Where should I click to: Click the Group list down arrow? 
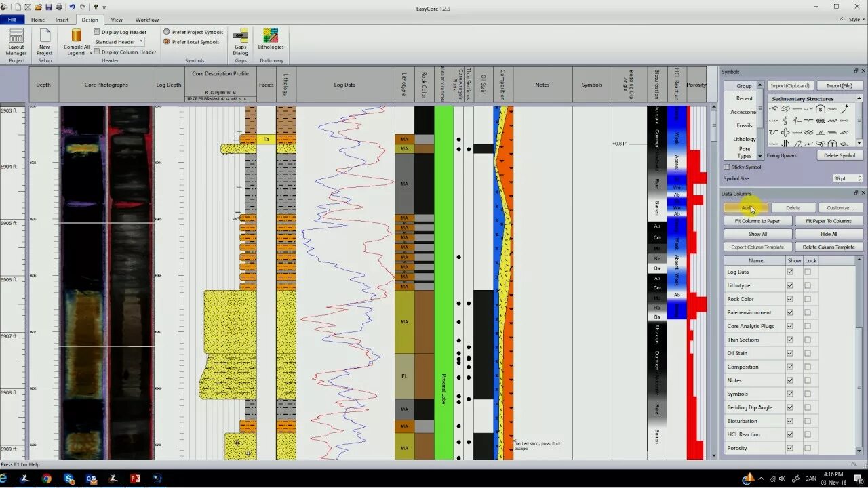tap(760, 156)
